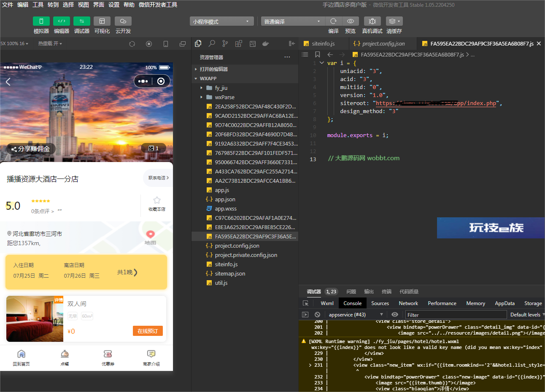
Task: Click the simulator phone device icon
Action: (166, 44)
